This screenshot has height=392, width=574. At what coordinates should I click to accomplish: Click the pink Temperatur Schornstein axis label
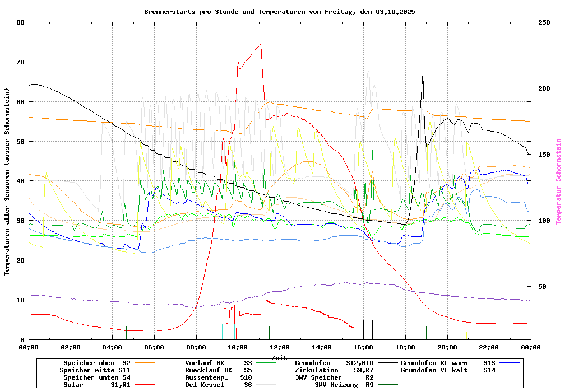558,181
